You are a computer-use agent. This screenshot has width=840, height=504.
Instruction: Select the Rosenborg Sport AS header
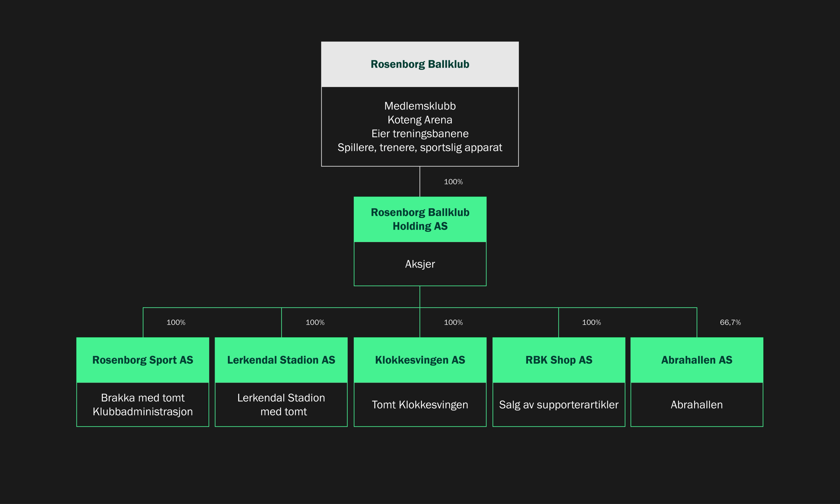tap(143, 360)
